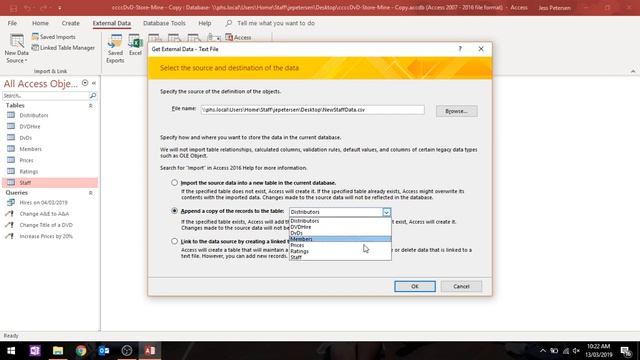Open OneNote from the taskbar

35,351
